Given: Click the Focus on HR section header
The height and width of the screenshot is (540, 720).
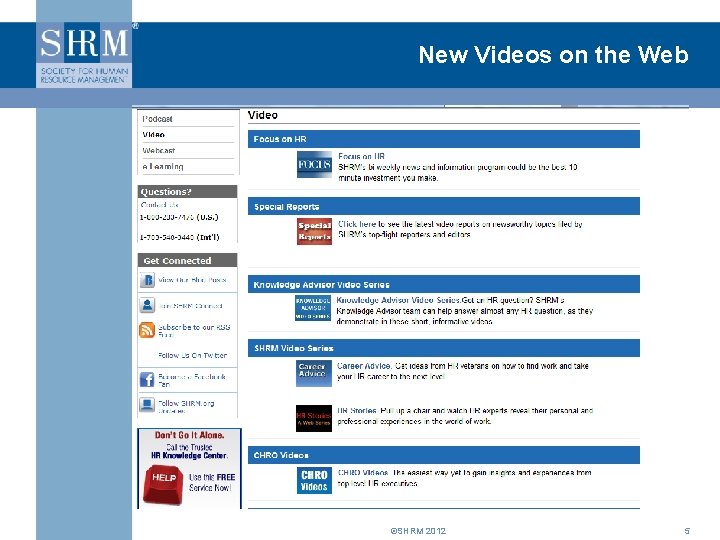Looking at the screenshot, I should (444, 139).
